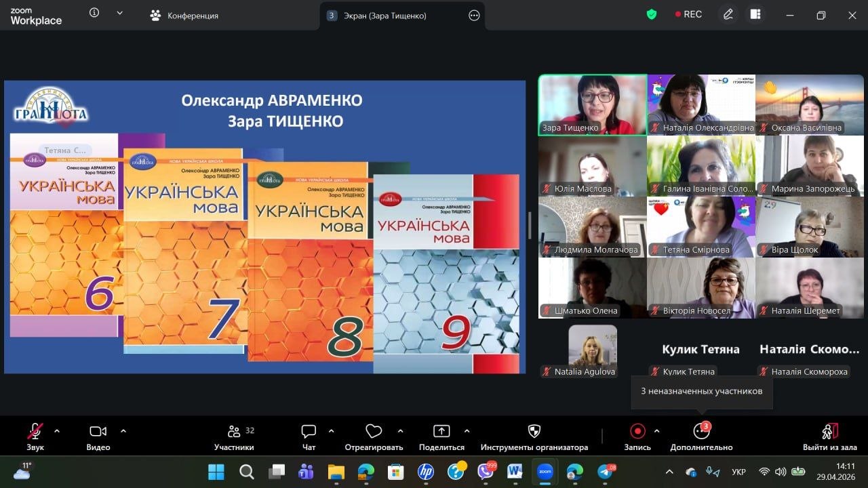Start screen sharing with Поделиться
The image size is (868, 488).
click(x=441, y=437)
